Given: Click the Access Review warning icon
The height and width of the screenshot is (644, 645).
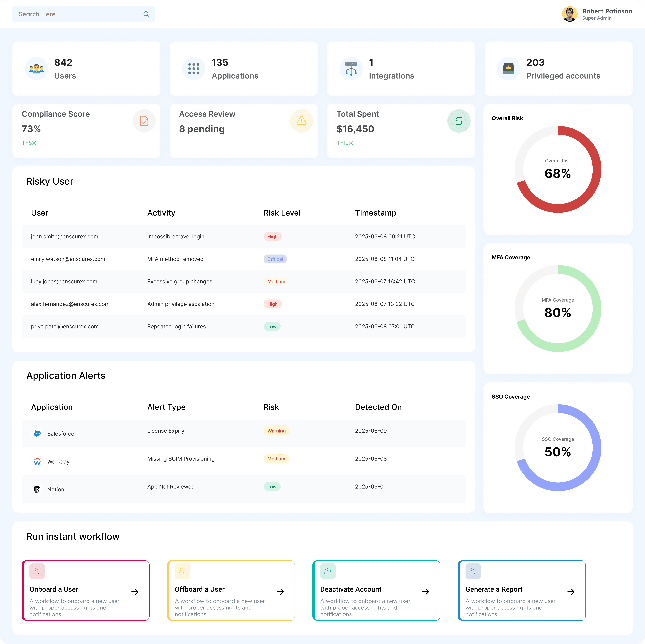Looking at the screenshot, I should coord(301,121).
